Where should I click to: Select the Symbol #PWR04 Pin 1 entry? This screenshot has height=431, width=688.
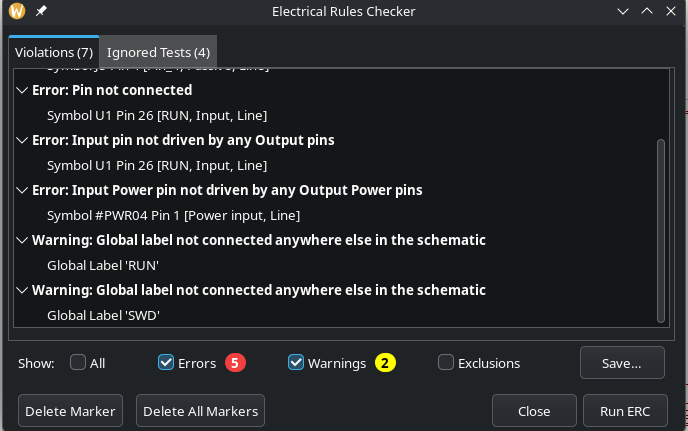(x=173, y=215)
